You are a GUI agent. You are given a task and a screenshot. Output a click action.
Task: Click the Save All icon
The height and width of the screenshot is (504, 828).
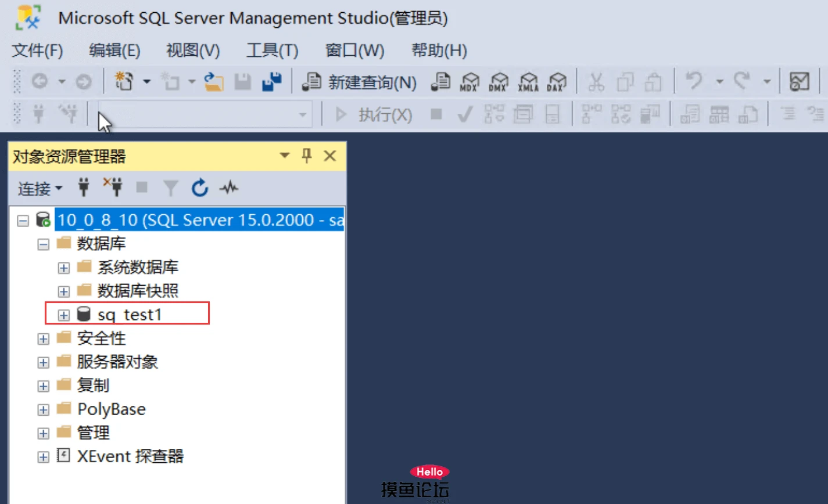click(x=272, y=81)
